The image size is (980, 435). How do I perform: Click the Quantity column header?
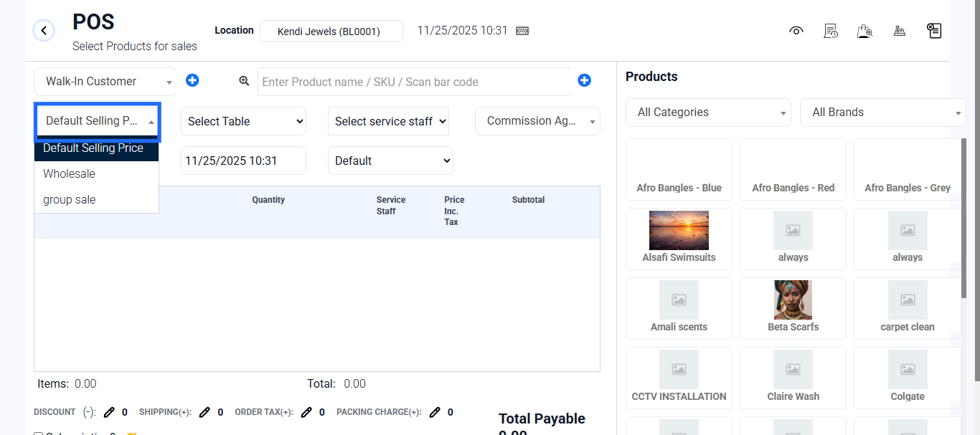268,200
